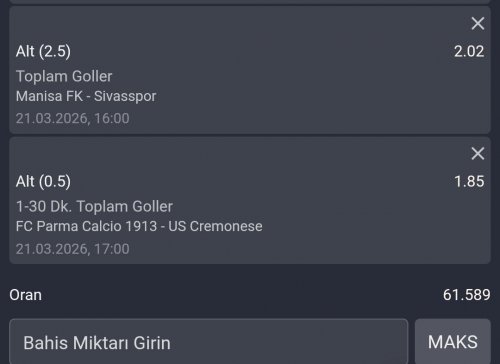Image resolution: width=500 pixels, height=364 pixels.
Task: Click the gap between the two bet cards
Action: (x=250, y=135)
